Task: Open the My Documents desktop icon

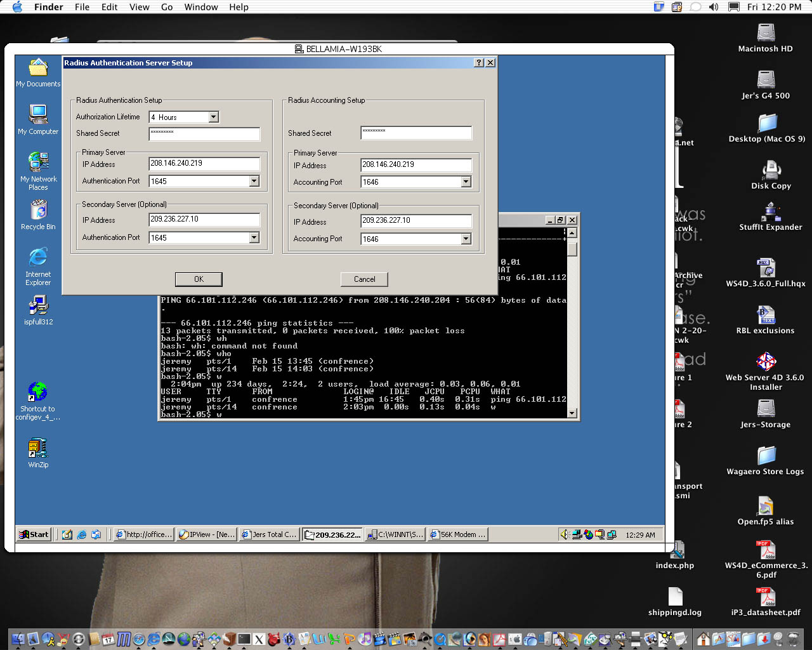Action: coord(38,69)
